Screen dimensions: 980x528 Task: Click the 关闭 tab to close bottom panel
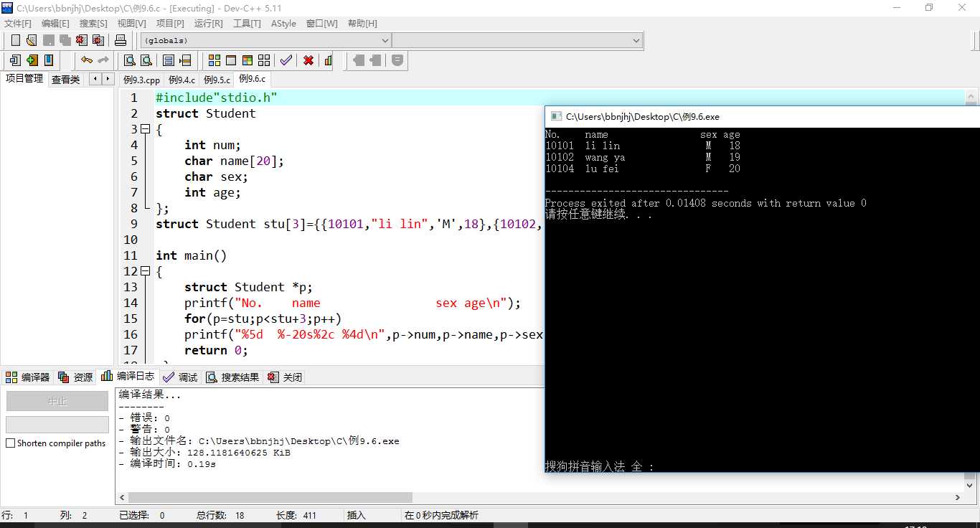click(285, 377)
